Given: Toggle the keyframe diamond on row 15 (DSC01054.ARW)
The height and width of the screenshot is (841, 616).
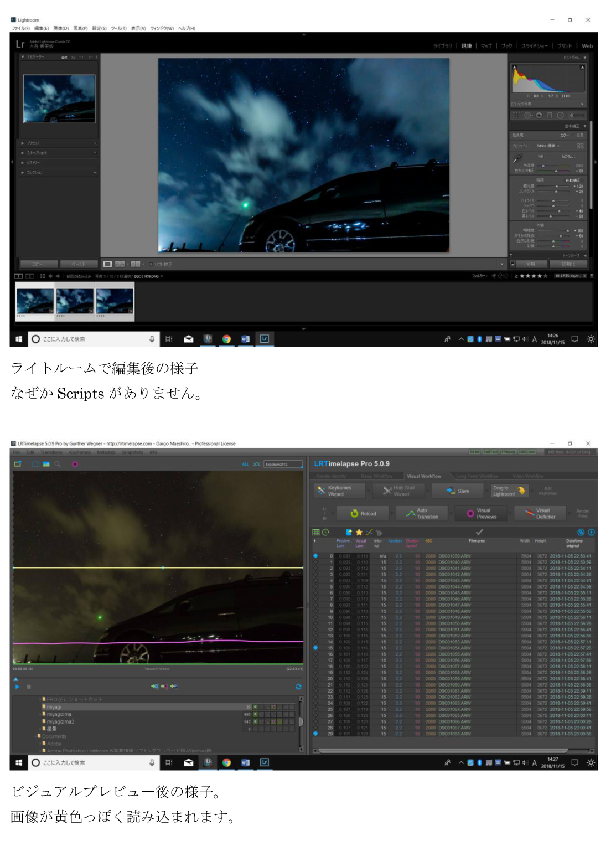Looking at the screenshot, I should click(x=315, y=648).
